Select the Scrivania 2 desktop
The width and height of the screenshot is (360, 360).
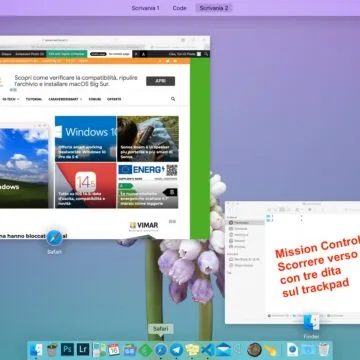tap(214, 8)
